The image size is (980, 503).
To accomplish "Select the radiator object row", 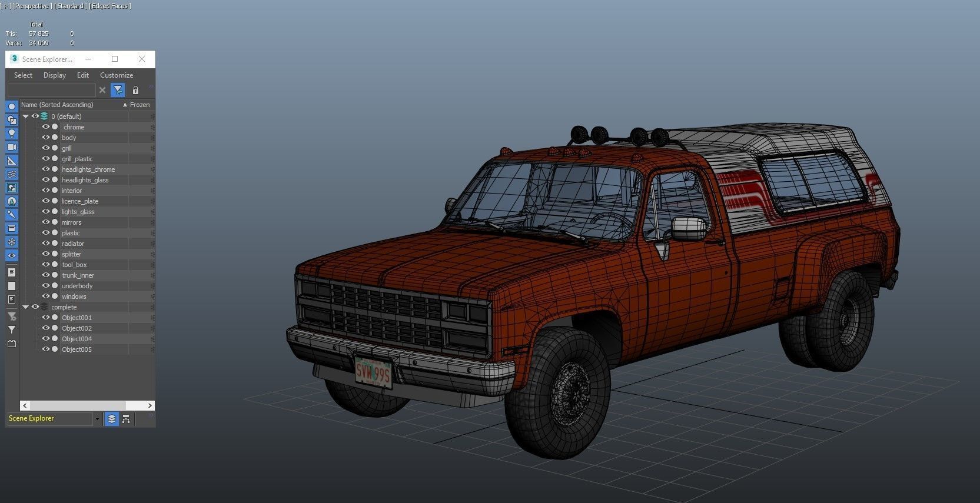I will pos(87,244).
